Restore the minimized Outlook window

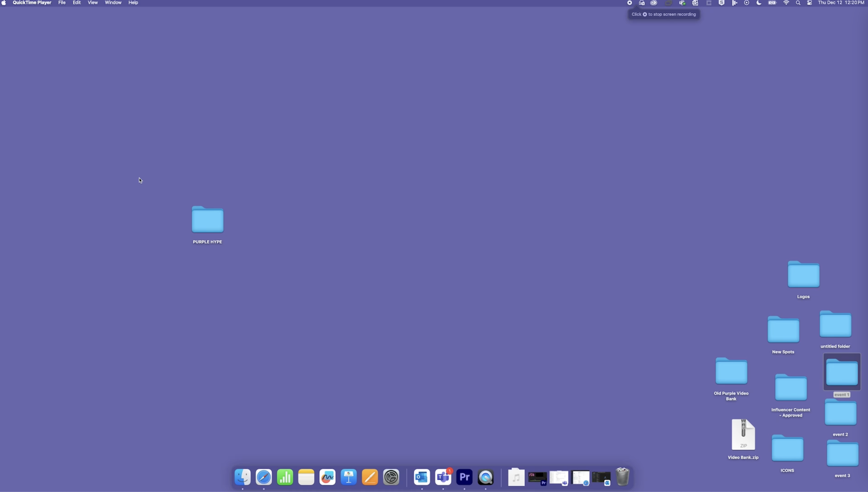pos(601,478)
